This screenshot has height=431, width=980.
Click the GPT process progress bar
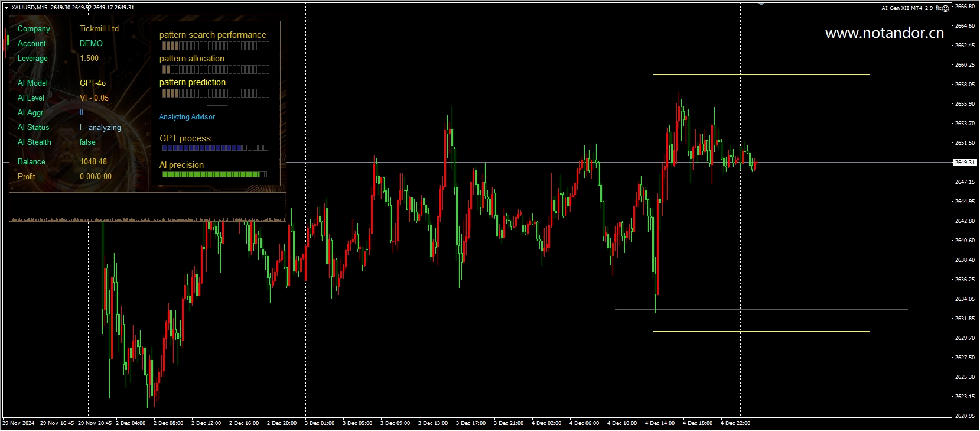coord(215,148)
